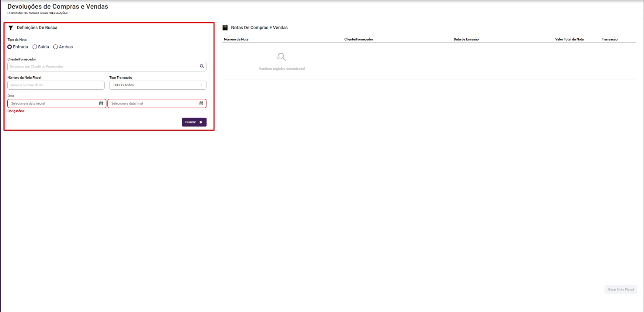The image size is (644, 312).
Task: Click the magnifier icon in Cliente/Fornecedor field
Action: pyautogui.click(x=202, y=66)
